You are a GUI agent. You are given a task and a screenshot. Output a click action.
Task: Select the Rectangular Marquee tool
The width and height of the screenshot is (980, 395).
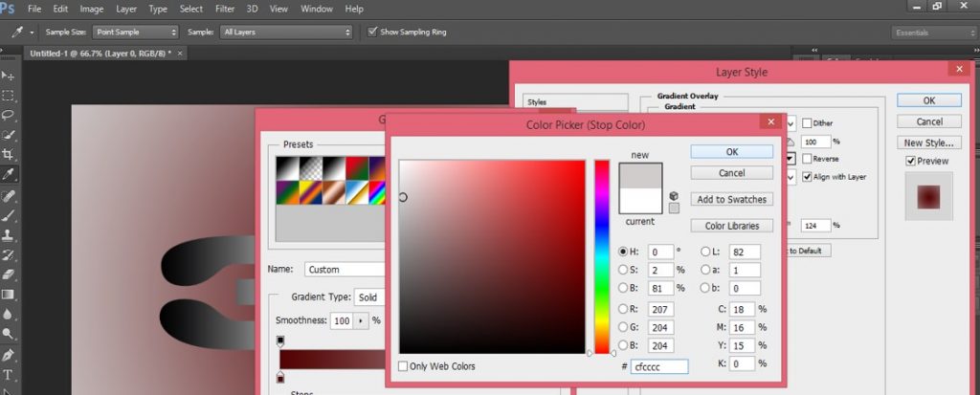(8, 96)
